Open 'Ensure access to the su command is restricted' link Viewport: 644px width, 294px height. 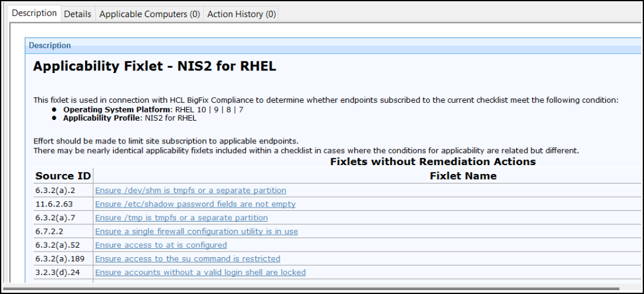click(188, 258)
